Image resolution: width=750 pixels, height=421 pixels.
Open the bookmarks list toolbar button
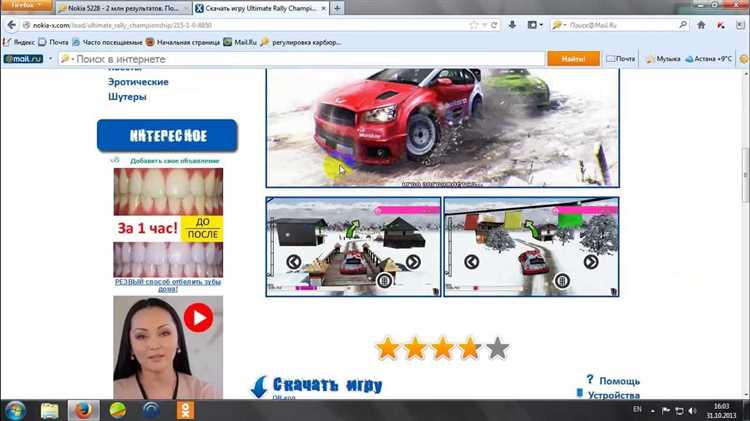click(x=532, y=25)
